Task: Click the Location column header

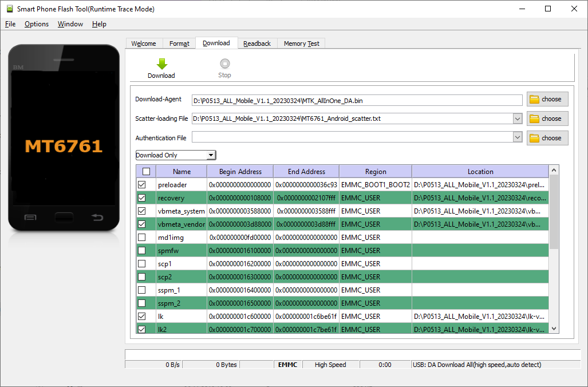Action: click(480, 172)
